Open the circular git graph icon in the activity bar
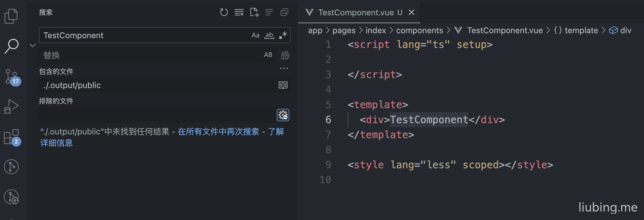The width and height of the screenshot is (644, 220). (x=11, y=167)
